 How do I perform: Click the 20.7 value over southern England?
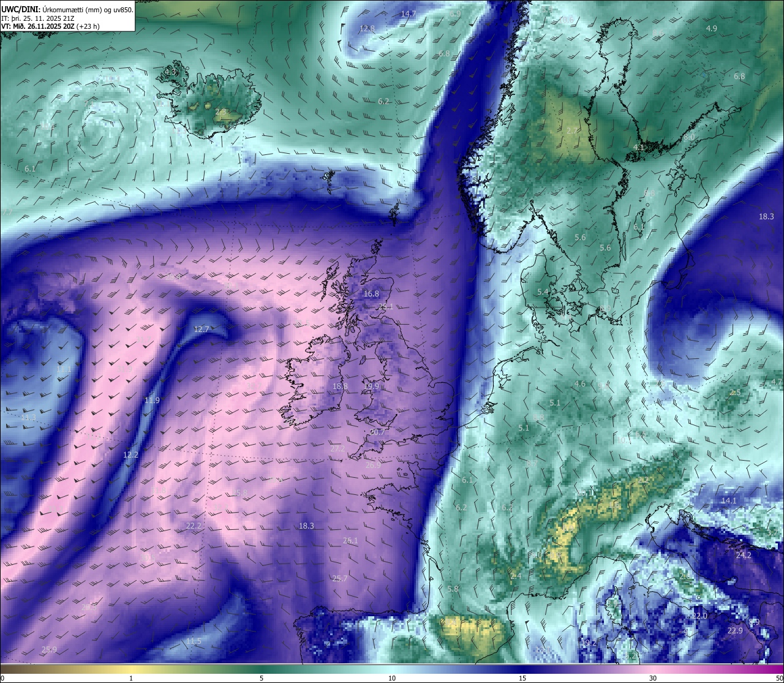pyautogui.click(x=378, y=432)
